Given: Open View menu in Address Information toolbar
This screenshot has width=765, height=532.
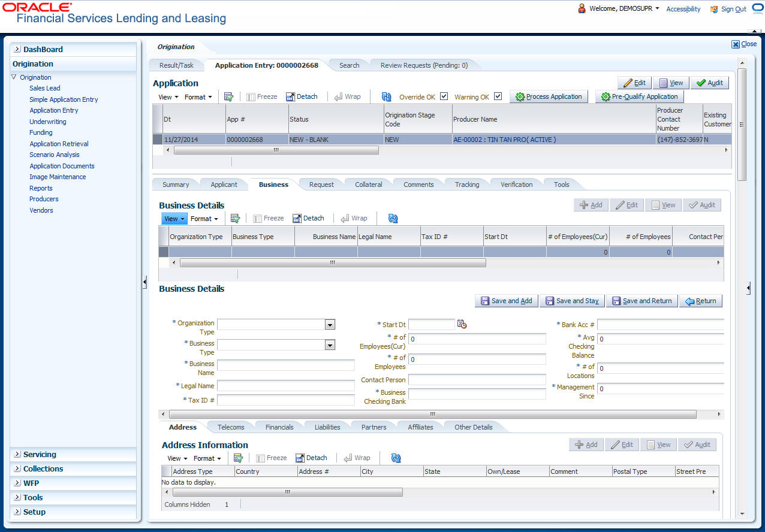Looking at the screenshot, I should 176,458.
